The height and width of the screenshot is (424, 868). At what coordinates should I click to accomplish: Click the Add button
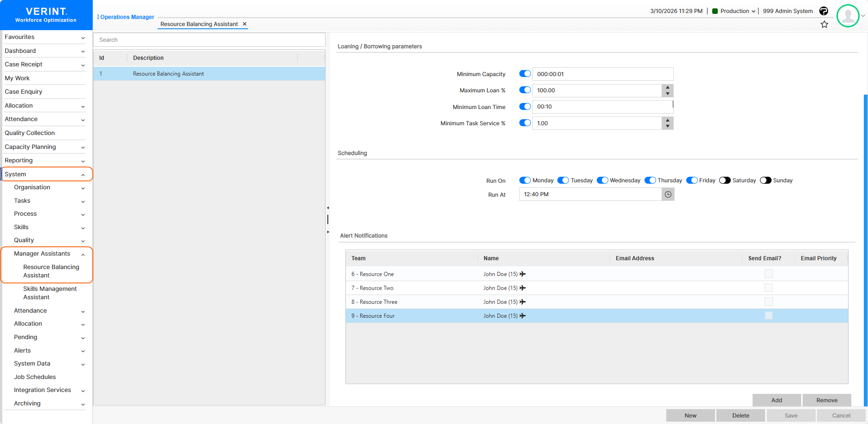pos(776,400)
